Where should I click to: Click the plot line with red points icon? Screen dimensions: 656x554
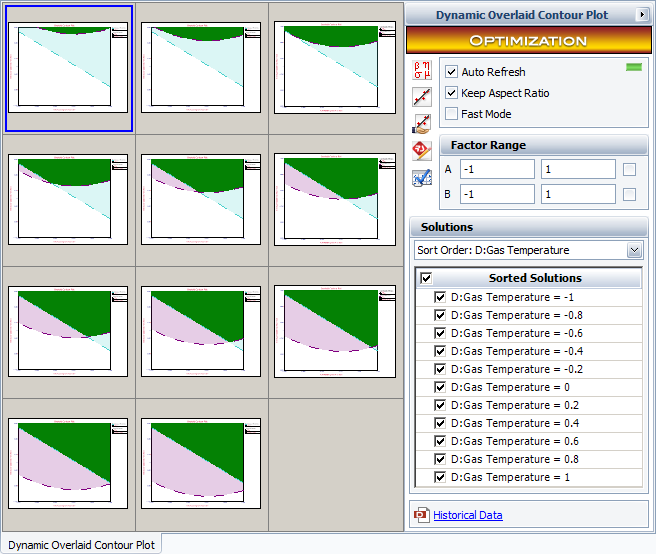pyautogui.click(x=422, y=97)
